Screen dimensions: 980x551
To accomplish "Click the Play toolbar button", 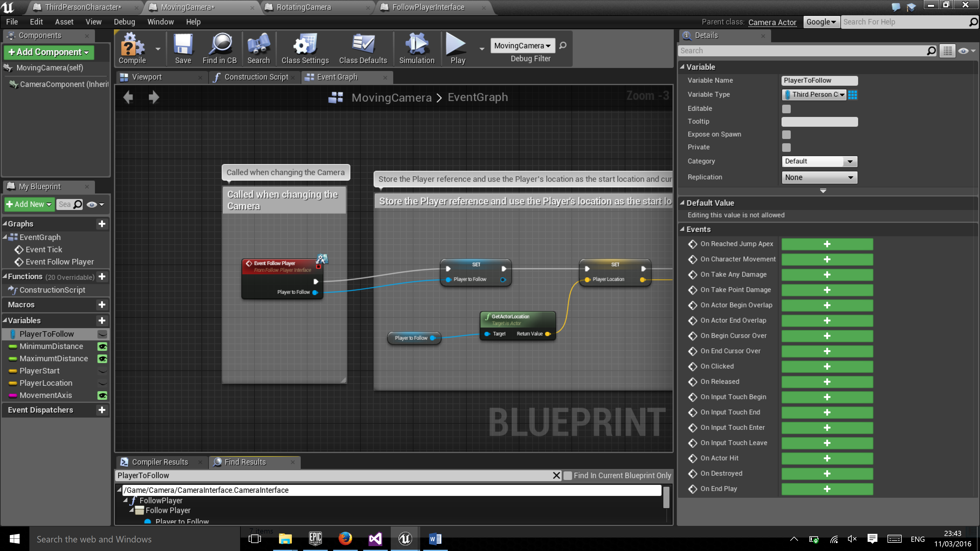I will pos(458,48).
